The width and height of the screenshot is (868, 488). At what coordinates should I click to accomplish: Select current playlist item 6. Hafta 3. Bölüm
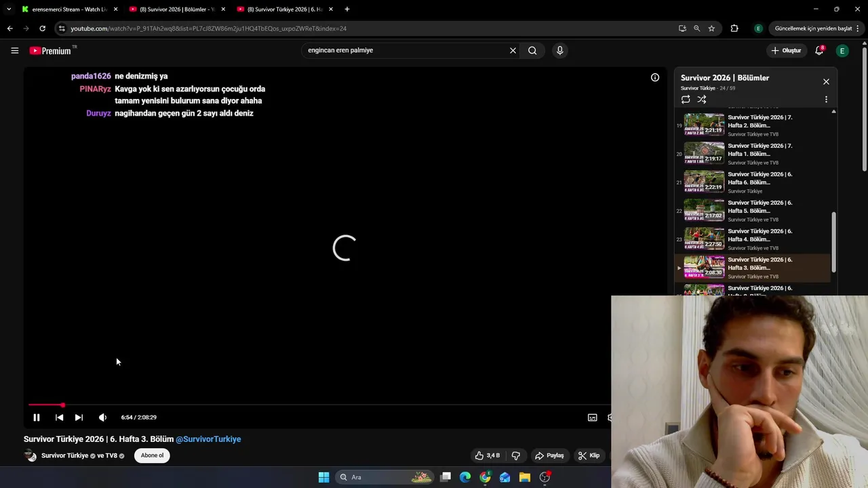coord(753,268)
